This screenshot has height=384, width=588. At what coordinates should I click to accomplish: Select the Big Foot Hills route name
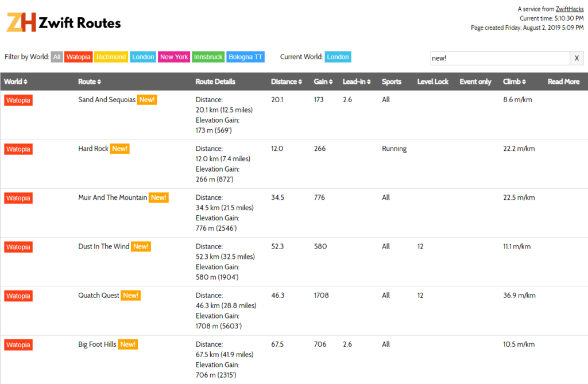[x=97, y=344]
